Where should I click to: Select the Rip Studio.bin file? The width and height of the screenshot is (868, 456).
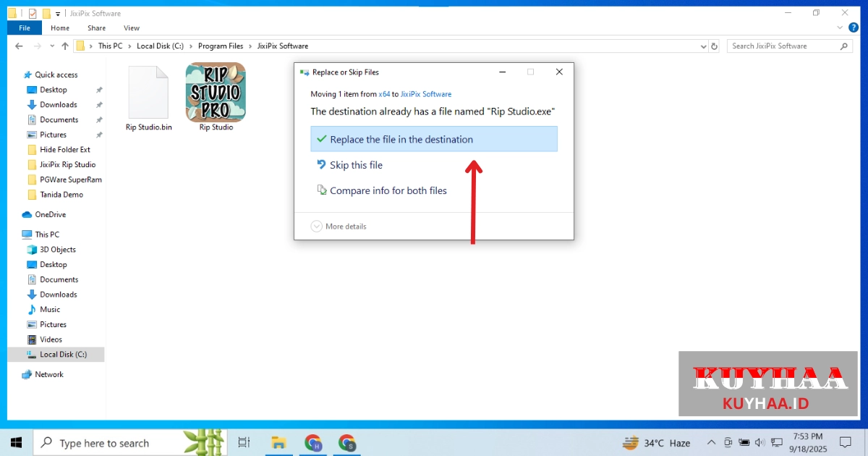(148, 99)
